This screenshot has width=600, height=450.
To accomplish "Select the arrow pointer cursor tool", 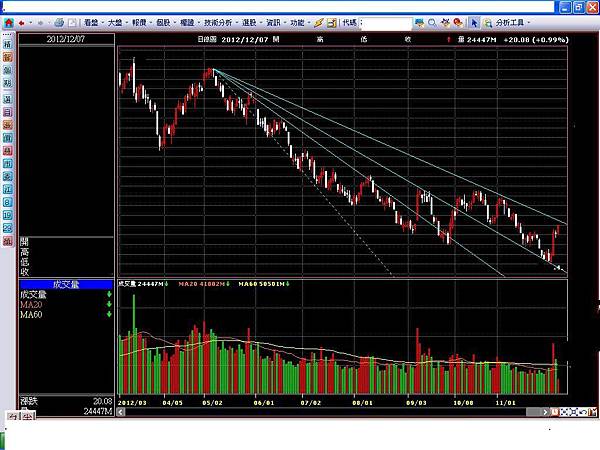I will pos(474,23).
